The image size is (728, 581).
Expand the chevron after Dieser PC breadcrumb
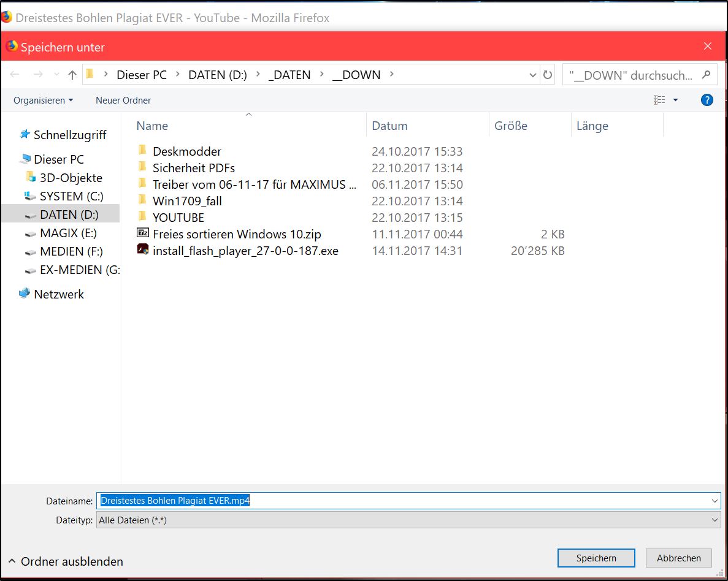(x=178, y=74)
